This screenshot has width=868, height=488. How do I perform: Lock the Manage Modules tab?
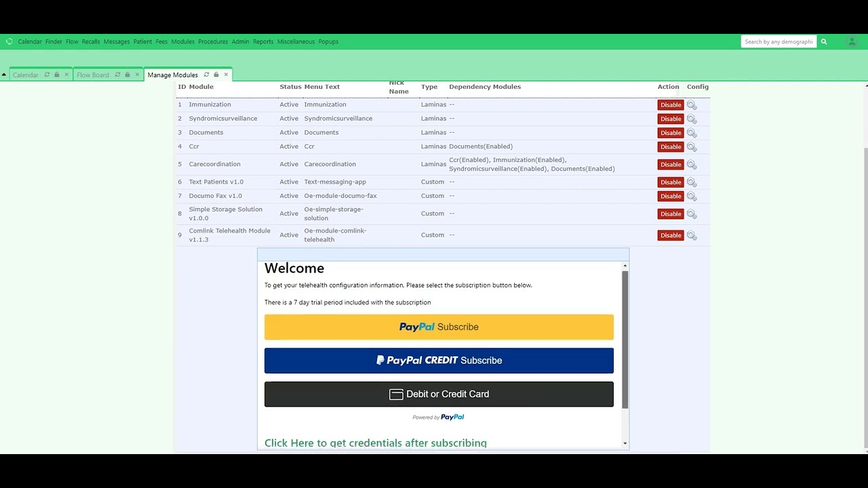coord(216,75)
